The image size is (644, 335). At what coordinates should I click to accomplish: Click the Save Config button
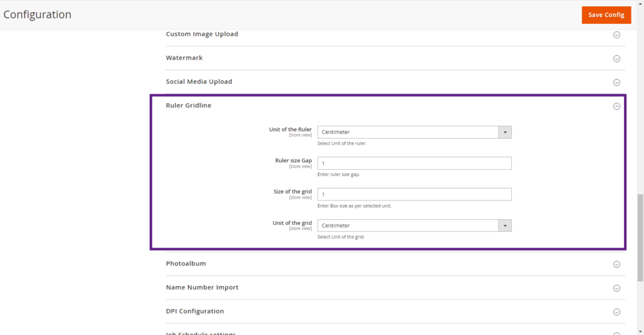(x=606, y=15)
